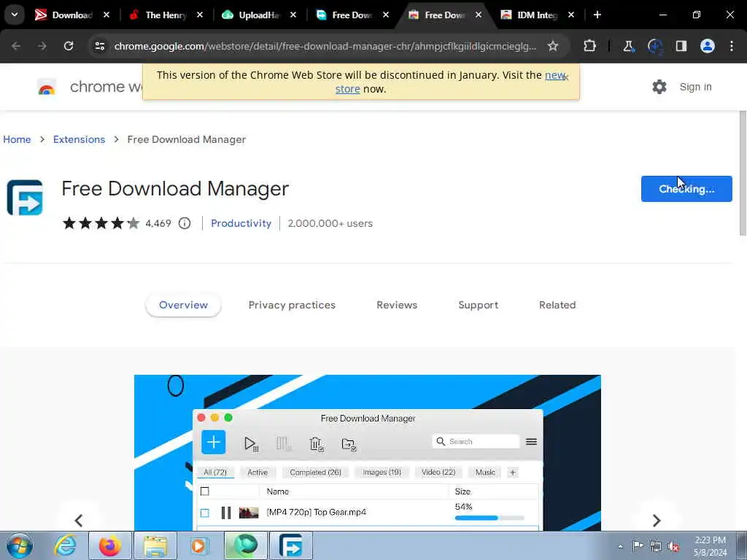Go back with the browser back arrow
This screenshot has height=560, width=747.
pos(16,46)
